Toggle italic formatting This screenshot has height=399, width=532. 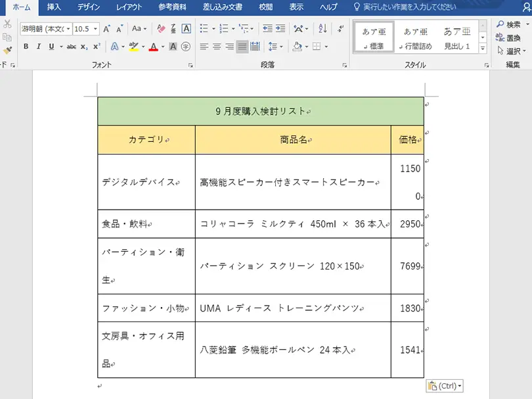pos(38,45)
